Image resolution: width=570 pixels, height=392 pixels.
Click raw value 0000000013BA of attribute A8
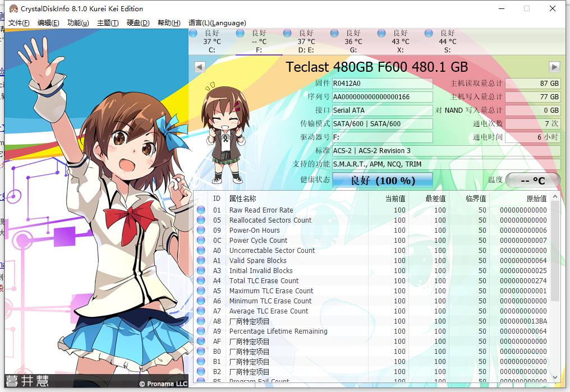[x=523, y=321]
